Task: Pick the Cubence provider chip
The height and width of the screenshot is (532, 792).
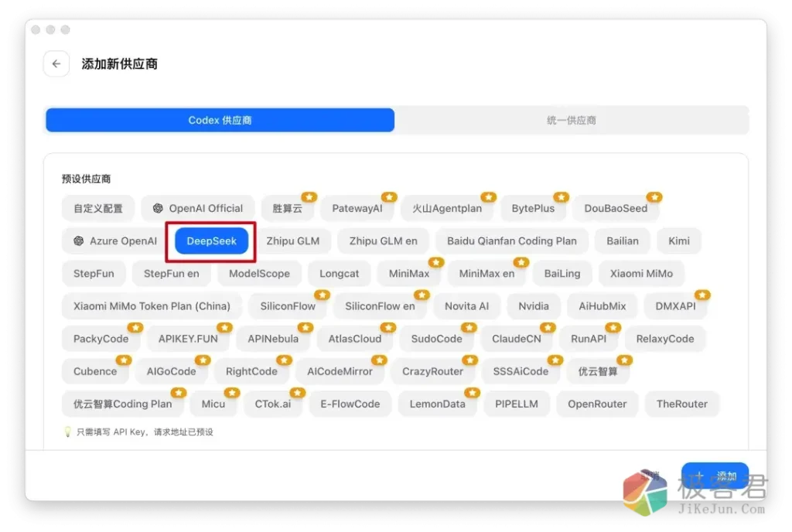Action: coord(95,371)
